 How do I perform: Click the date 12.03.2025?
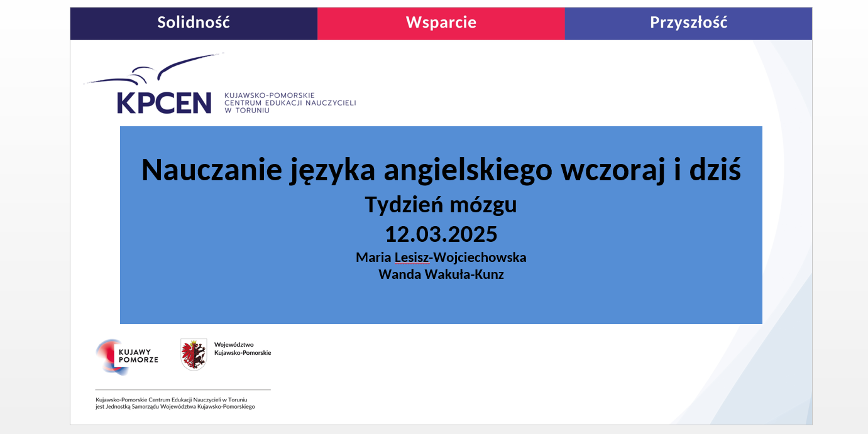[441, 234]
